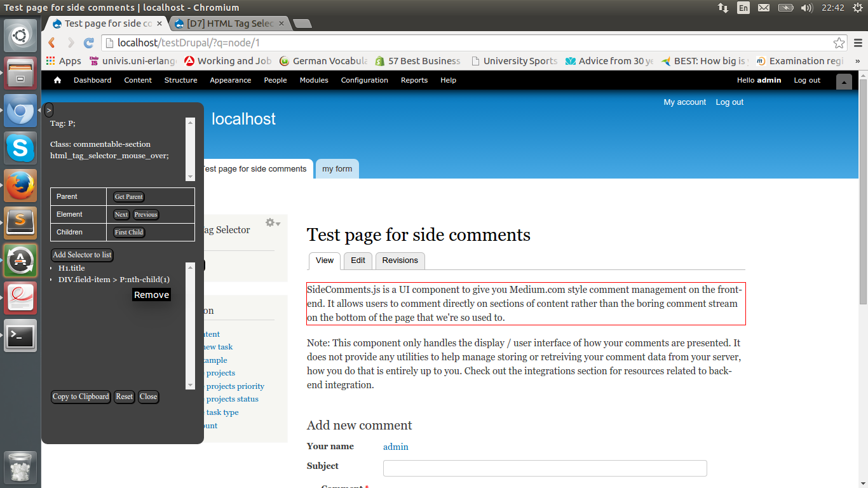
Task: Reload the page with the refresh icon
Action: pyautogui.click(x=87, y=43)
